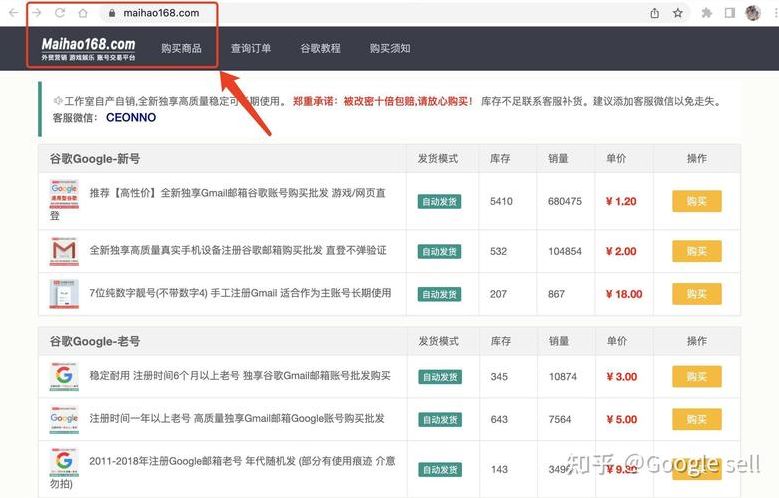Screen dimensions: 779x498
Task: Open the 2011-2018年注册Google邮箱老号 product title
Action: pyautogui.click(x=242, y=461)
